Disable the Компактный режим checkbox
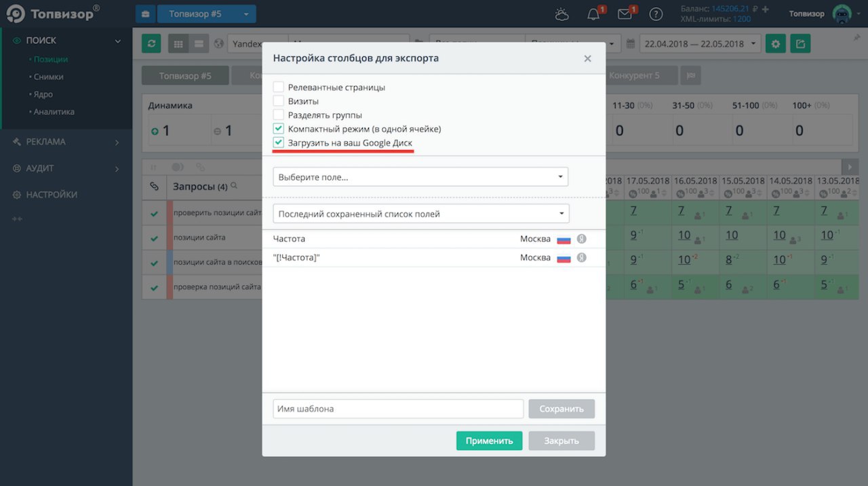Image resolution: width=868 pixels, height=486 pixels. coord(278,129)
